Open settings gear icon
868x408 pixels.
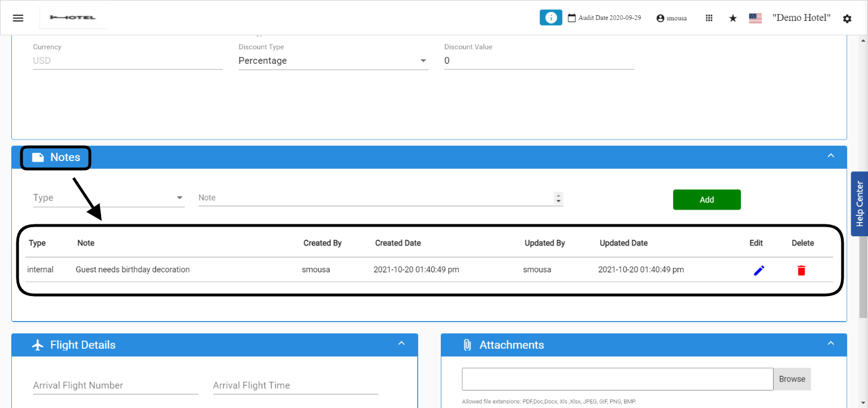(x=847, y=19)
